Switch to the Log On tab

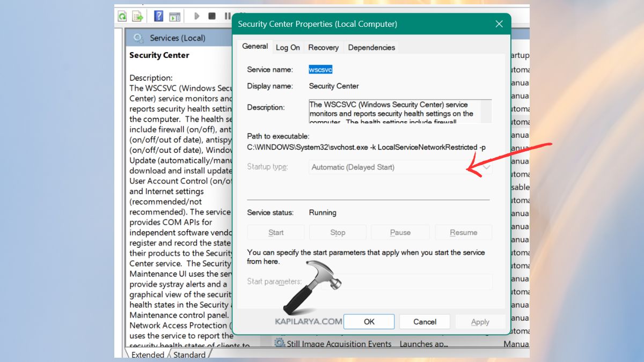pyautogui.click(x=288, y=47)
